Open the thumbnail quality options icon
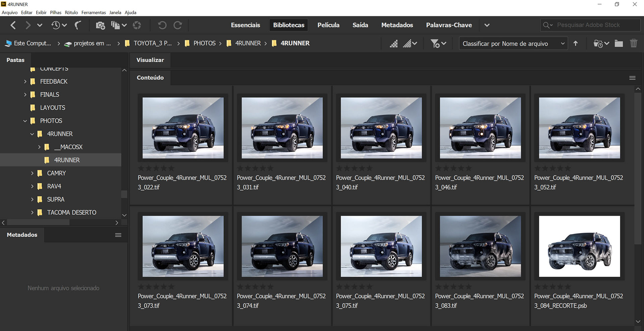The height and width of the screenshot is (331, 644). pos(410,44)
